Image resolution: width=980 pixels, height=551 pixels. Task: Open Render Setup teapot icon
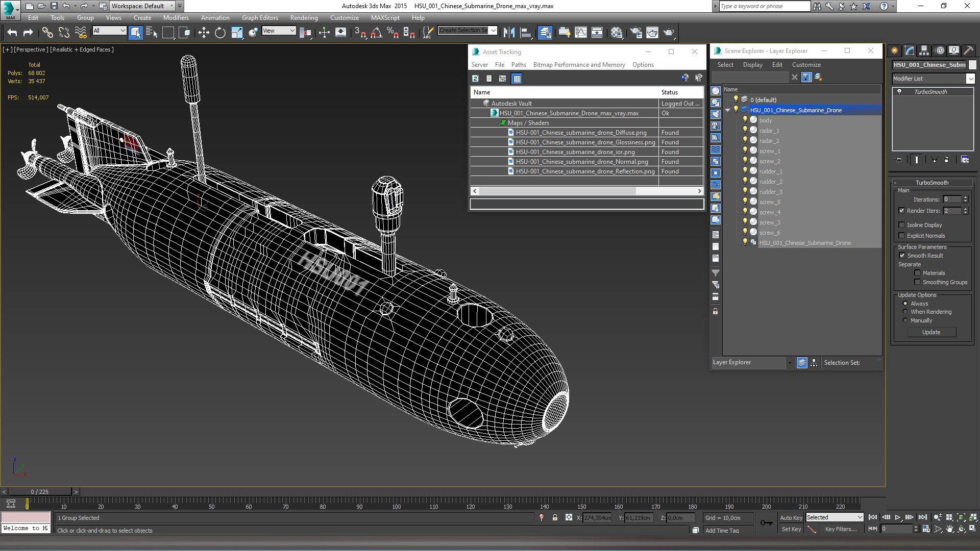(x=636, y=33)
